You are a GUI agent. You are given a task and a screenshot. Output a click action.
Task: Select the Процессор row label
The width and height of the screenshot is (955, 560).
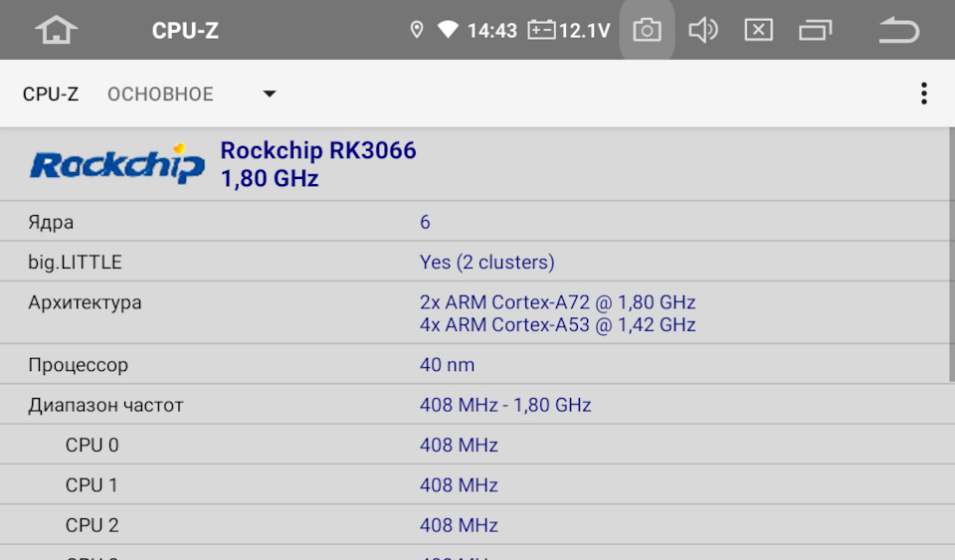[x=78, y=365]
